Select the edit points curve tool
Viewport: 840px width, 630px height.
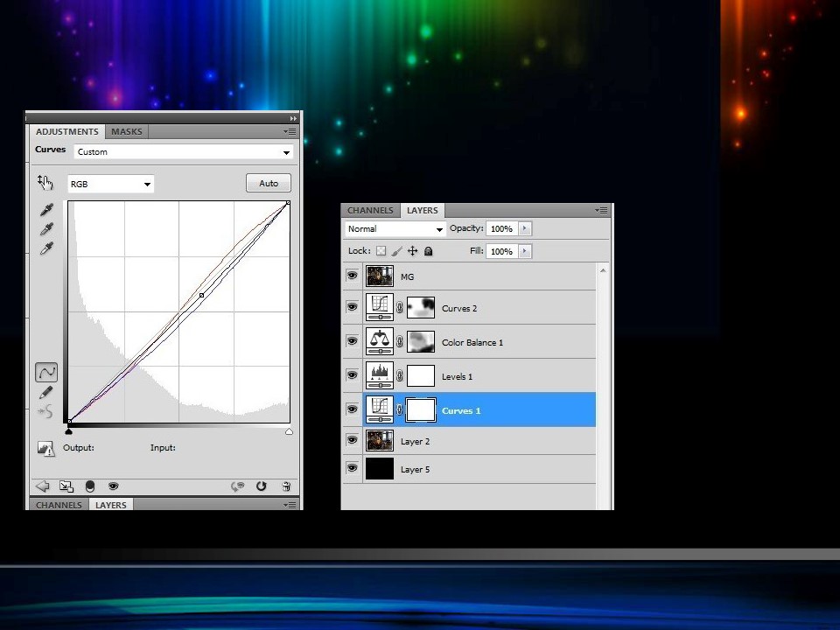[x=46, y=372]
